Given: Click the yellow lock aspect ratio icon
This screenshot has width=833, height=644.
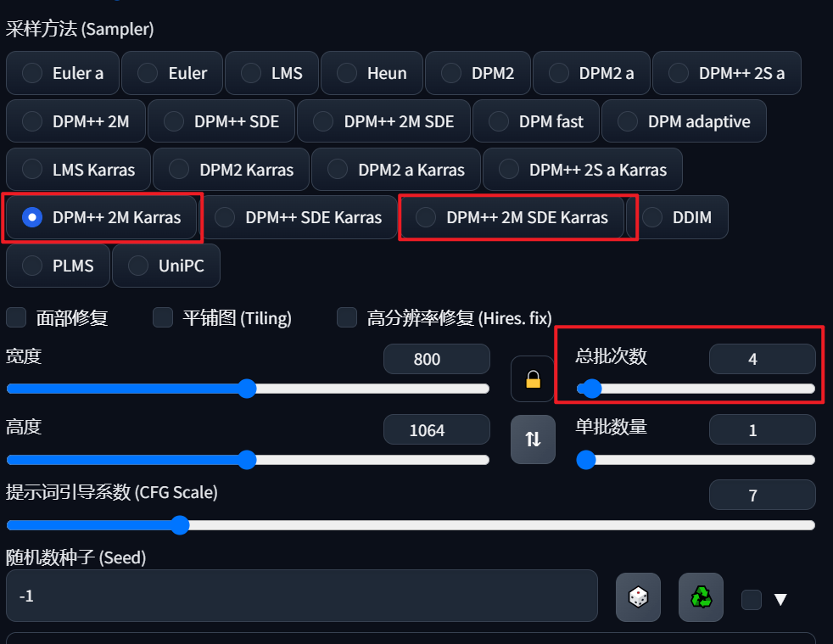Looking at the screenshot, I should tap(533, 379).
